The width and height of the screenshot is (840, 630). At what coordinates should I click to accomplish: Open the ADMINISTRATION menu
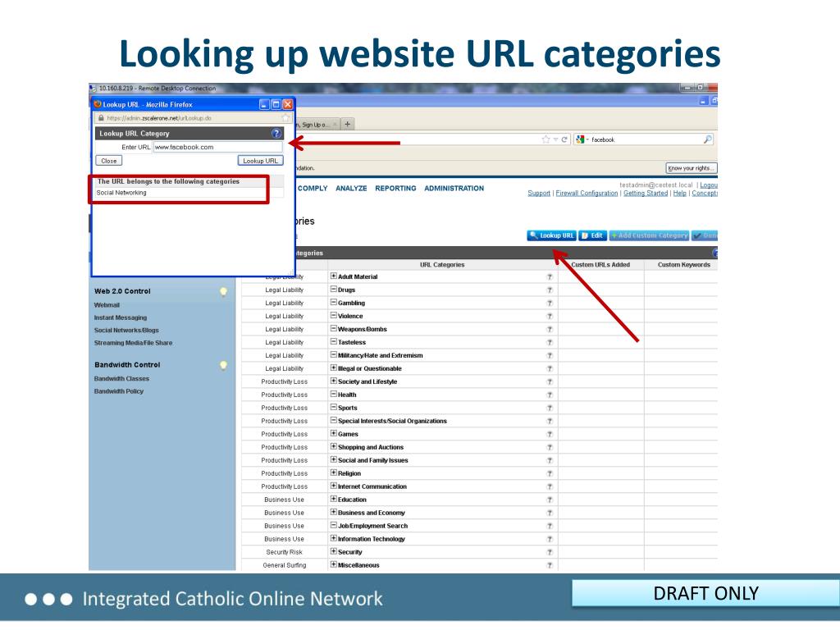(x=454, y=188)
